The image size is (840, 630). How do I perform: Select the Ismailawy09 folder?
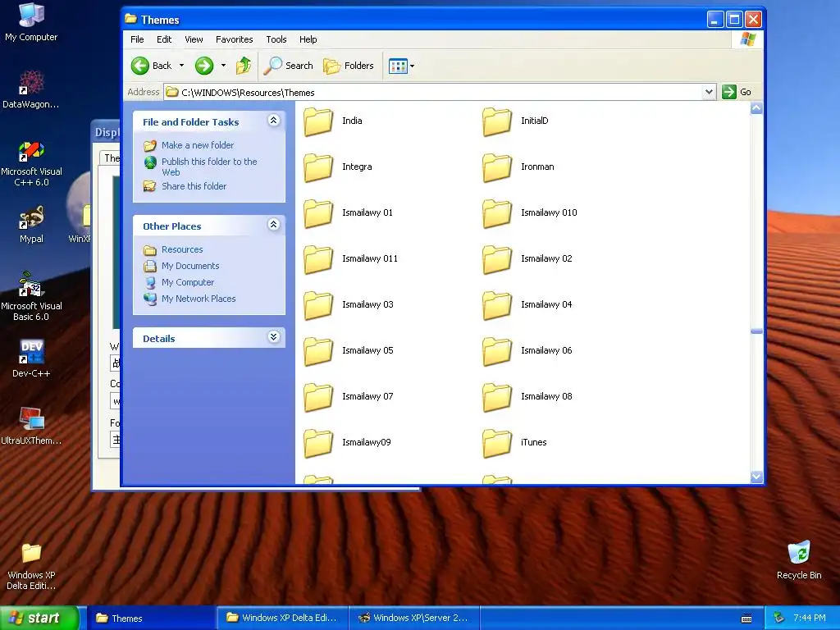pyautogui.click(x=348, y=443)
